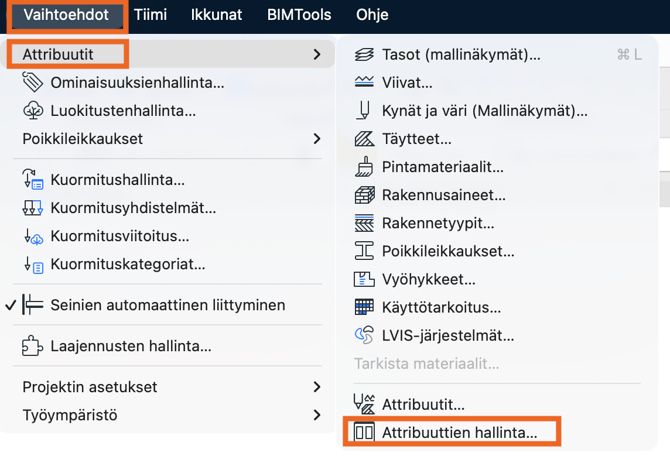Expand the Attribuutit submenu arrow

click(317, 54)
